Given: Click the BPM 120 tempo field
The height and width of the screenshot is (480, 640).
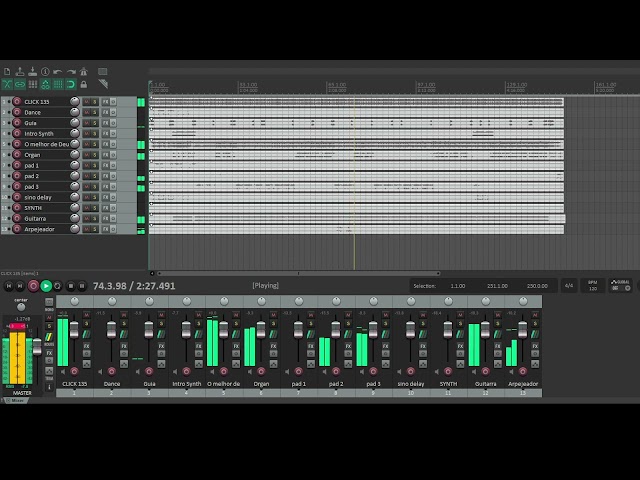Looking at the screenshot, I should click(x=593, y=285).
